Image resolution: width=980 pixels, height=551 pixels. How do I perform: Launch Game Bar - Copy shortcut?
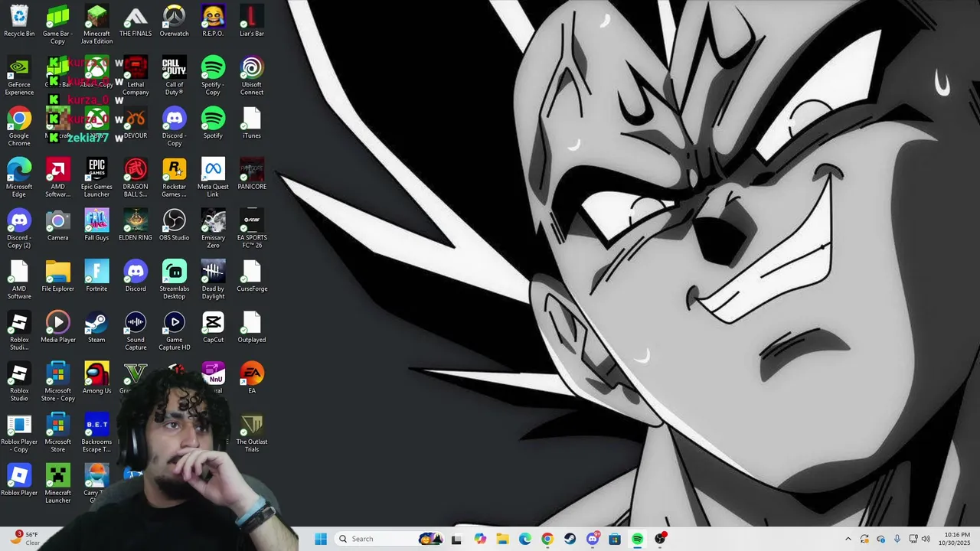57,24
